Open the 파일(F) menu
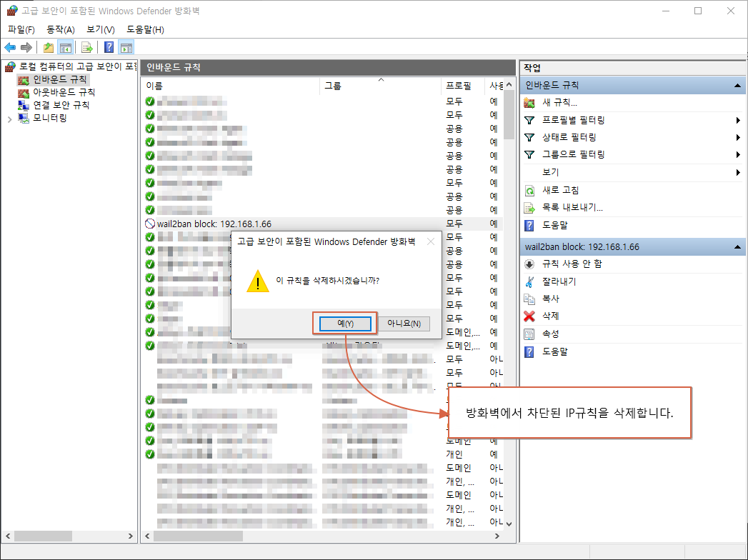The image size is (748, 560). (x=21, y=29)
